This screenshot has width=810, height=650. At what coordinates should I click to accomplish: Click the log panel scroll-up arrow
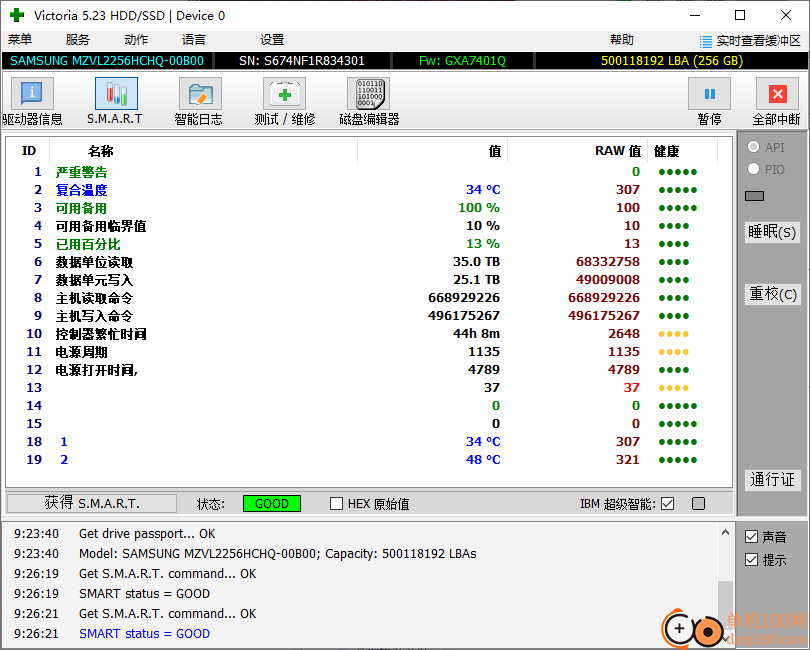(x=725, y=532)
